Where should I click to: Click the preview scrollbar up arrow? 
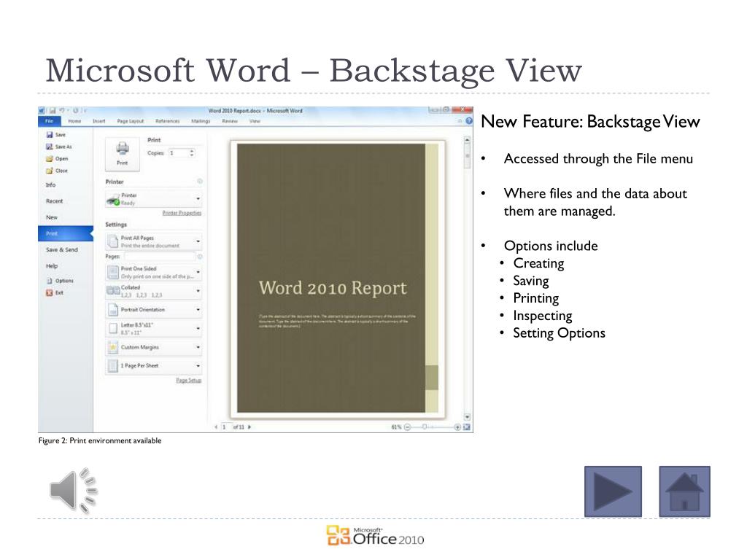point(468,139)
